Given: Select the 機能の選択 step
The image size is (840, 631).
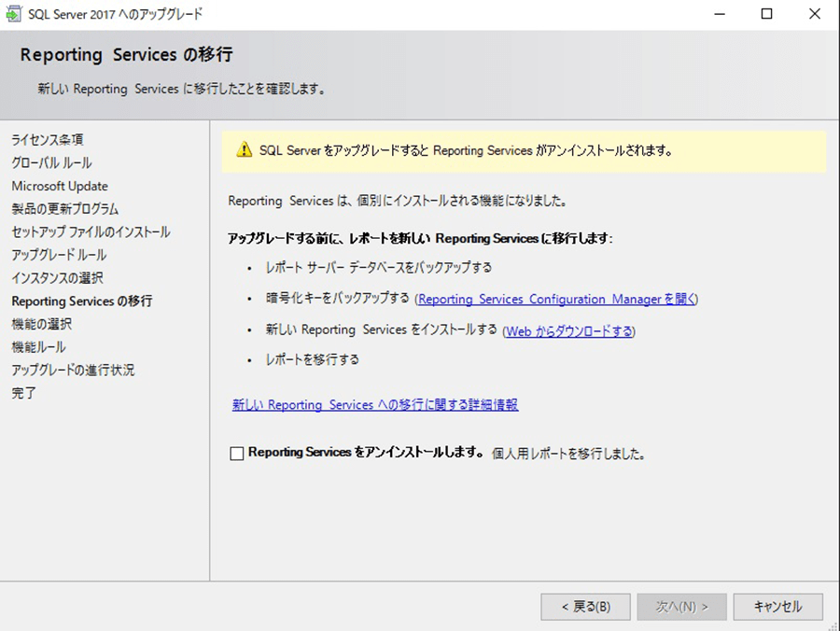Looking at the screenshot, I should click(42, 324).
